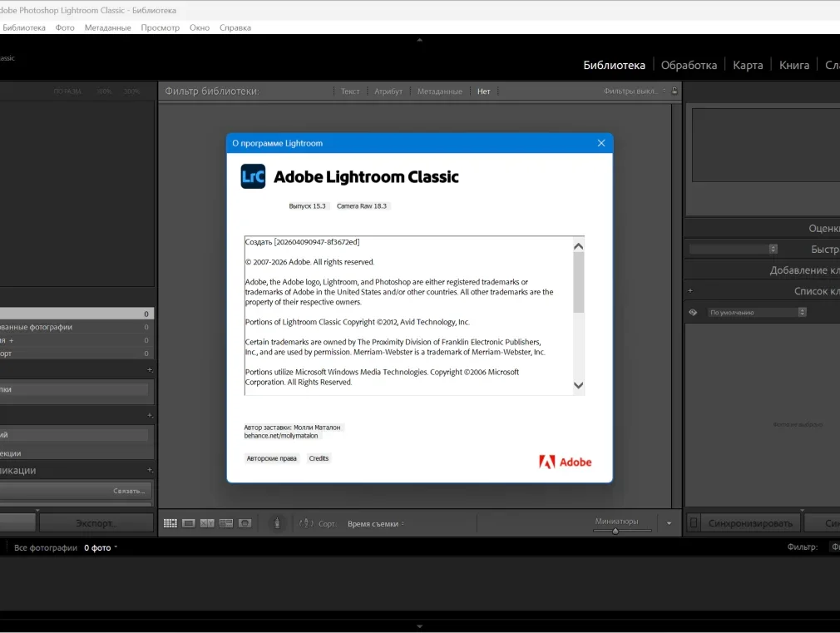The height and width of the screenshot is (633, 840).
Task: Toggle the switch left of Синхронизировать button
Action: pos(693,523)
